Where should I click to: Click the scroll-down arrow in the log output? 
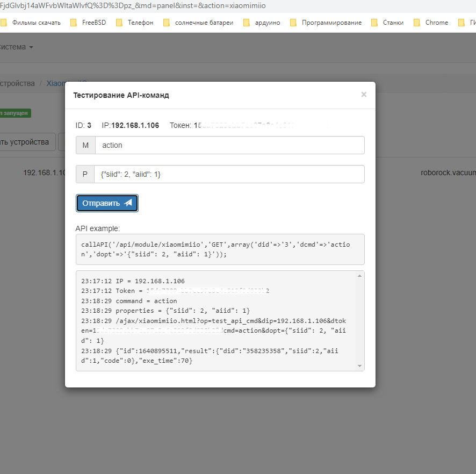pos(359,365)
